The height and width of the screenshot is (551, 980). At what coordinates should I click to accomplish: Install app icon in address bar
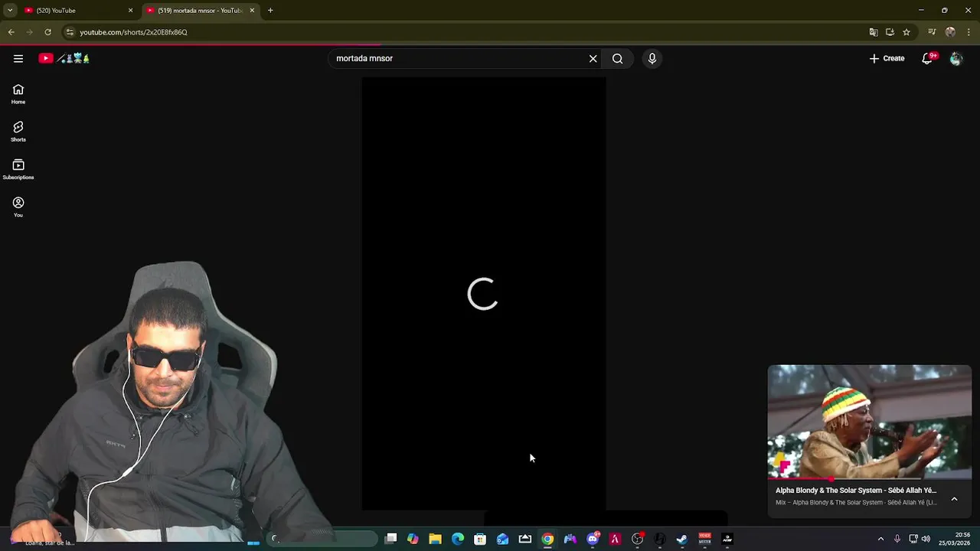coord(890,32)
